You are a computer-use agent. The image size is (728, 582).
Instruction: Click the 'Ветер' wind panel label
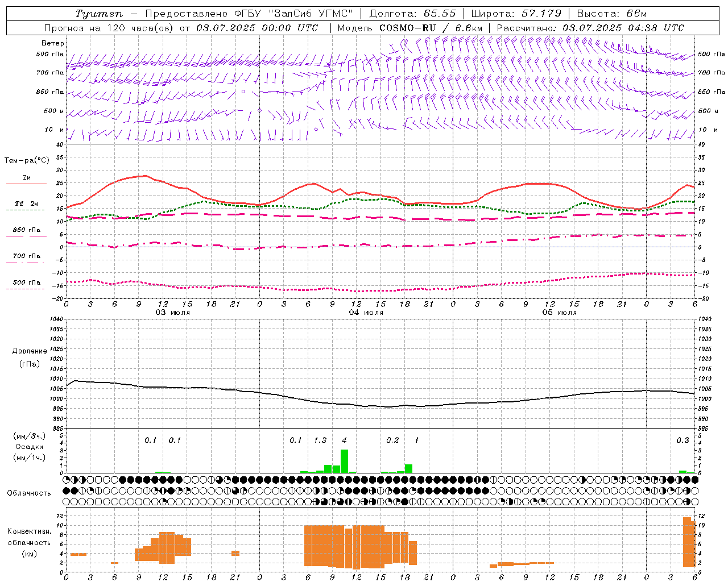point(53,43)
